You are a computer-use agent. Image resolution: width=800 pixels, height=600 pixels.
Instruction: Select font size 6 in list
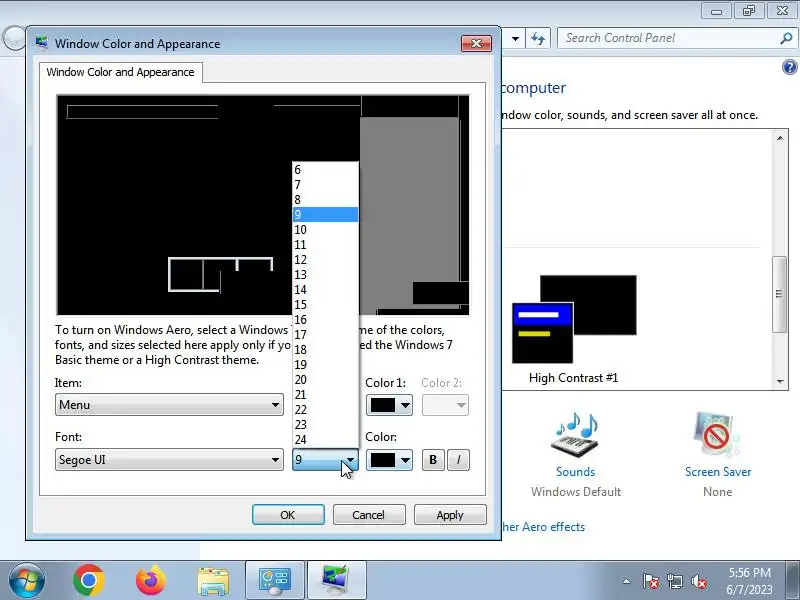325,170
